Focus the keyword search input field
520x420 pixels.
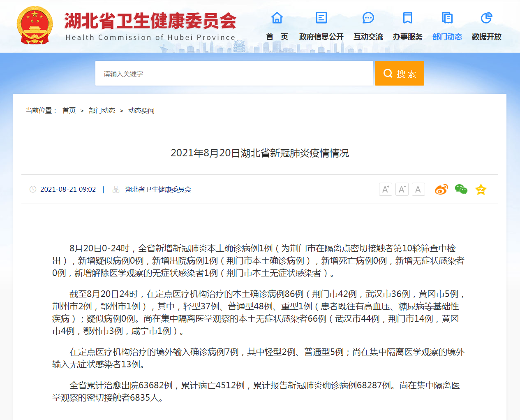[234, 73]
